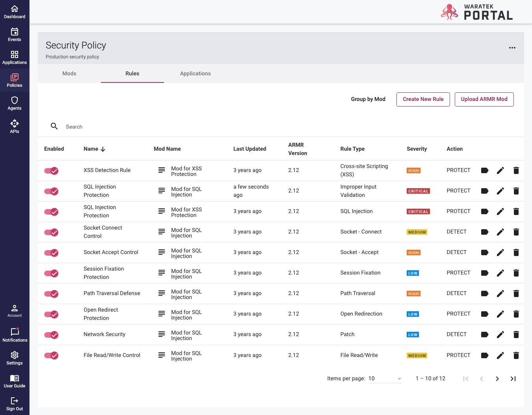View mod details icon for Network Security
This screenshot has height=415, width=532.
[162, 335]
